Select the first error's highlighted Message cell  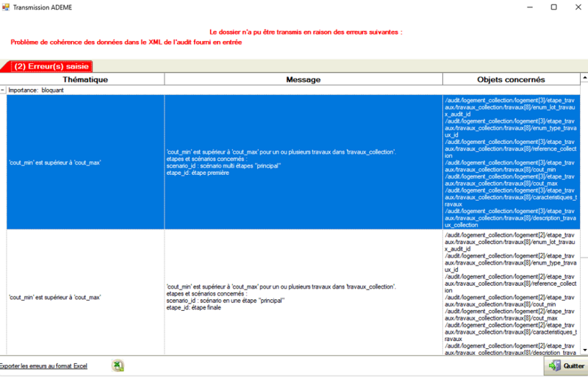pos(303,162)
